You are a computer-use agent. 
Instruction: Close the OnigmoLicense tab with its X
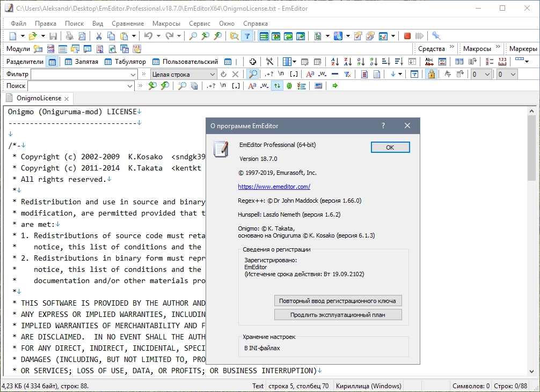click(x=67, y=99)
